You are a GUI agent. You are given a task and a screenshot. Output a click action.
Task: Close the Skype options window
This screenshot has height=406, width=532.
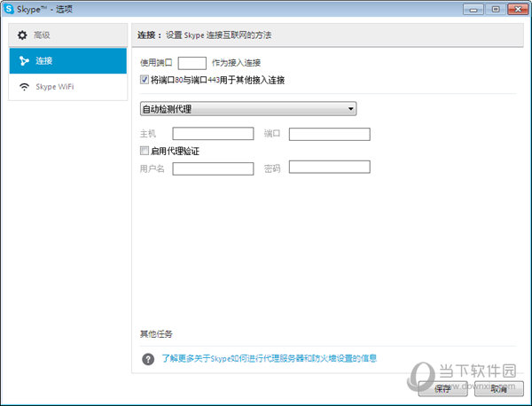(x=518, y=10)
